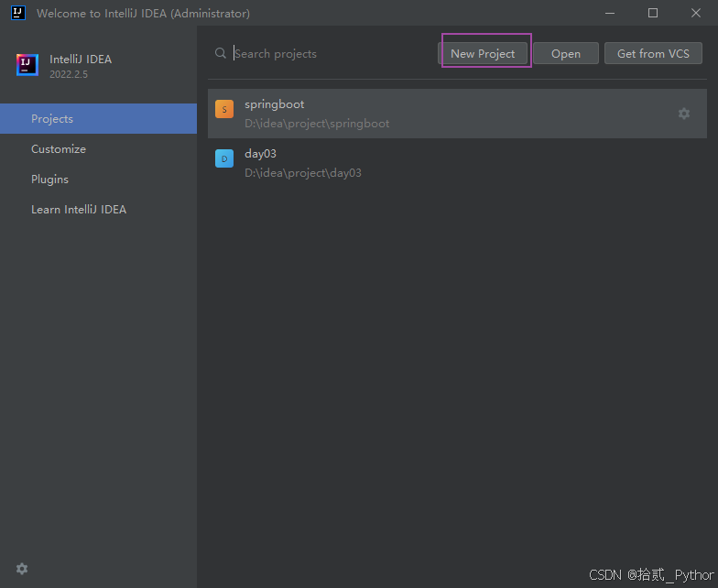Minimize the Welcome window
The width and height of the screenshot is (718, 588).
click(610, 13)
